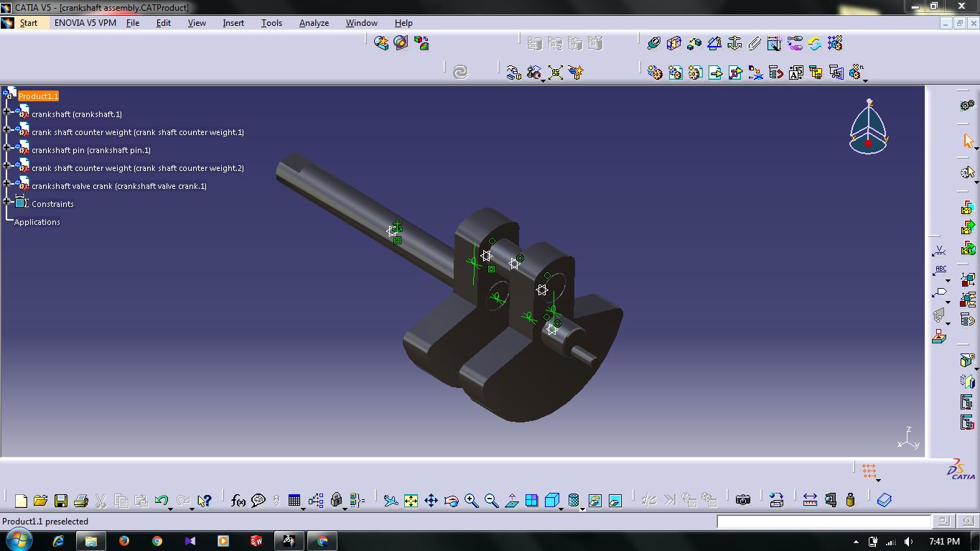Click the Fix Component anchor icon
The image size is (980, 551).
[734, 44]
